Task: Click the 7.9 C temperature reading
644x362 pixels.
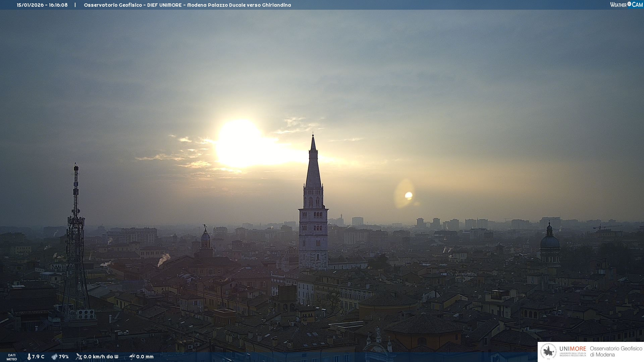Action: (38, 357)
